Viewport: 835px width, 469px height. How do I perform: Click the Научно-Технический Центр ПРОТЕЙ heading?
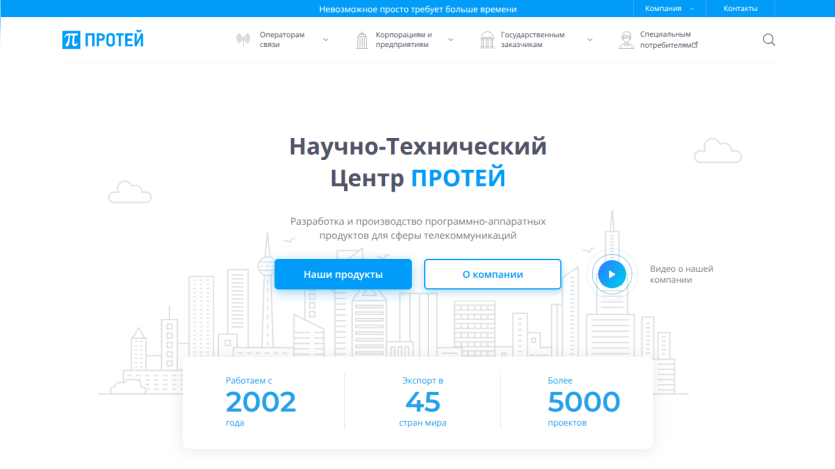tap(418, 162)
